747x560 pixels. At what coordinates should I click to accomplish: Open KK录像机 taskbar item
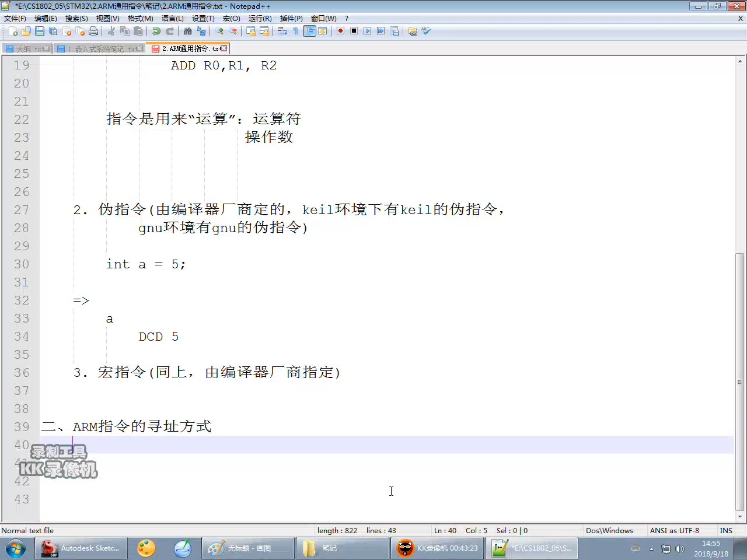click(437, 548)
